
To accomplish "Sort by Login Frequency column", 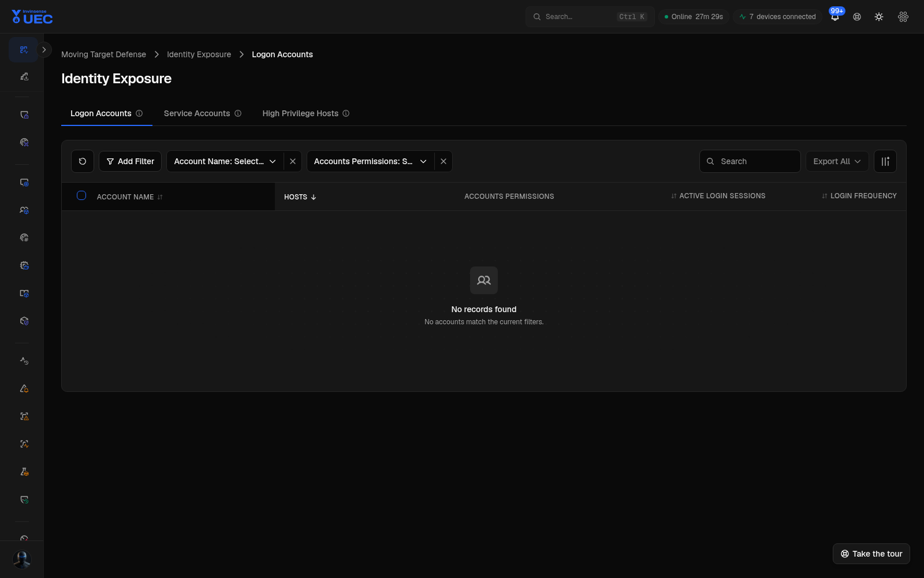I will [x=859, y=196].
